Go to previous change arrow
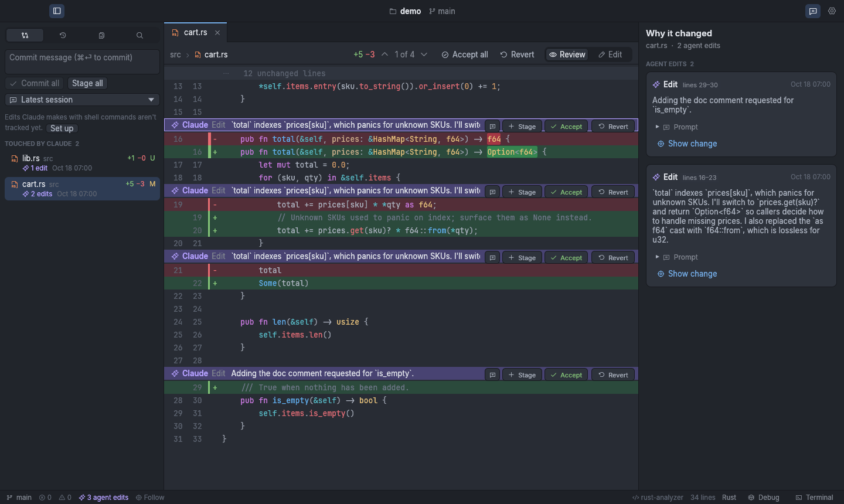844x504 pixels. click(x=384, y=55)
